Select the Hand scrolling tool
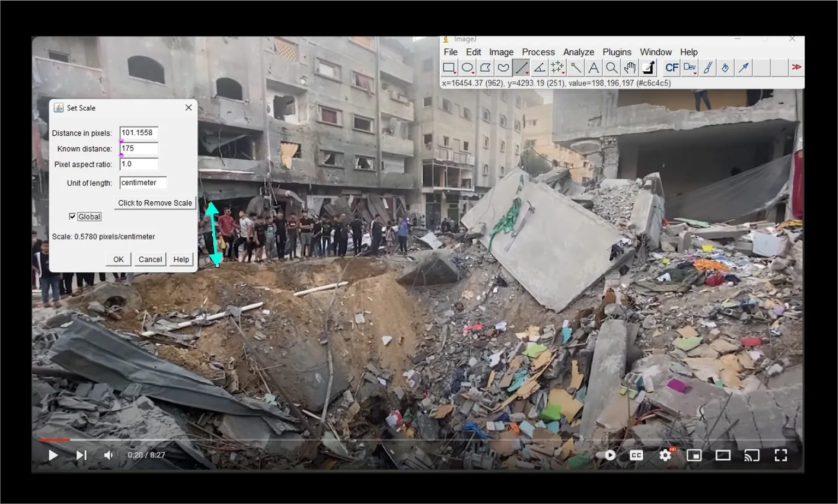838x504 pixels. pyautogui.click(x=630, y=68)
